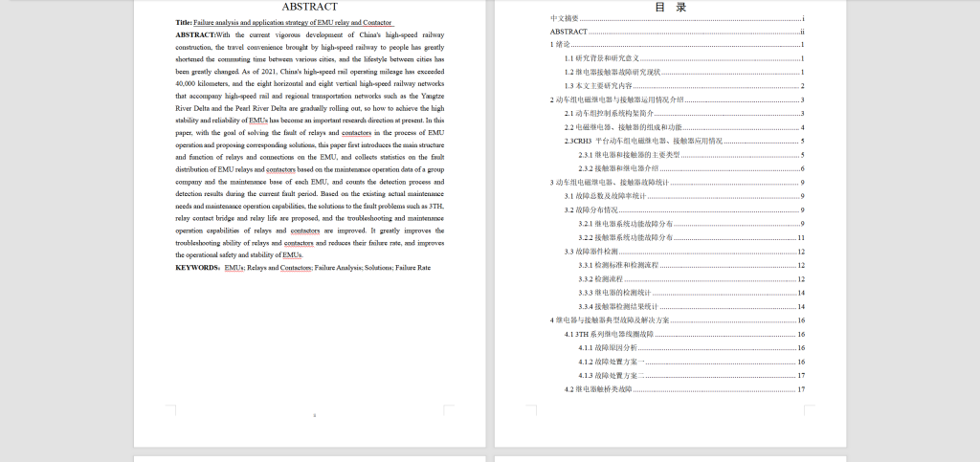Select TOC entry 1.2 继电器接触器故障研究现状
The height and width of the screenshot is (462, 980).
pos(600,73)
